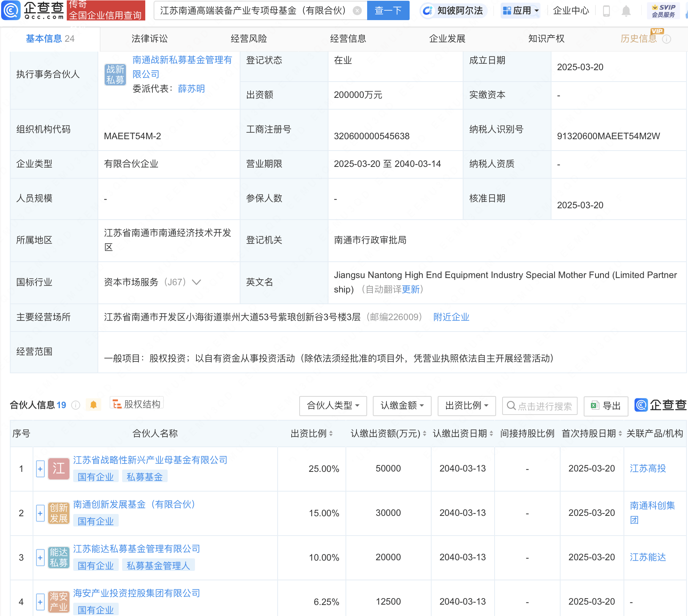
Task: Click the 知彼阿尔法 AI assistant button
Action: click(x=453, y=11)
